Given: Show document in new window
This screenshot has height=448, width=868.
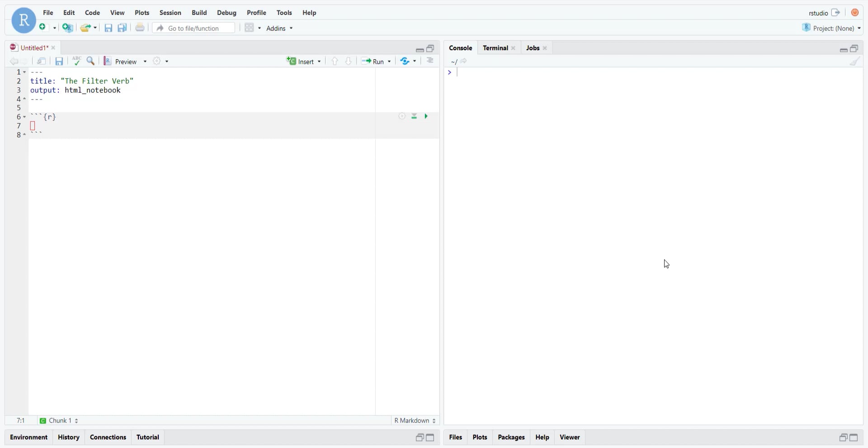Looking at the screenshot, I should click(x=42, y=61).
